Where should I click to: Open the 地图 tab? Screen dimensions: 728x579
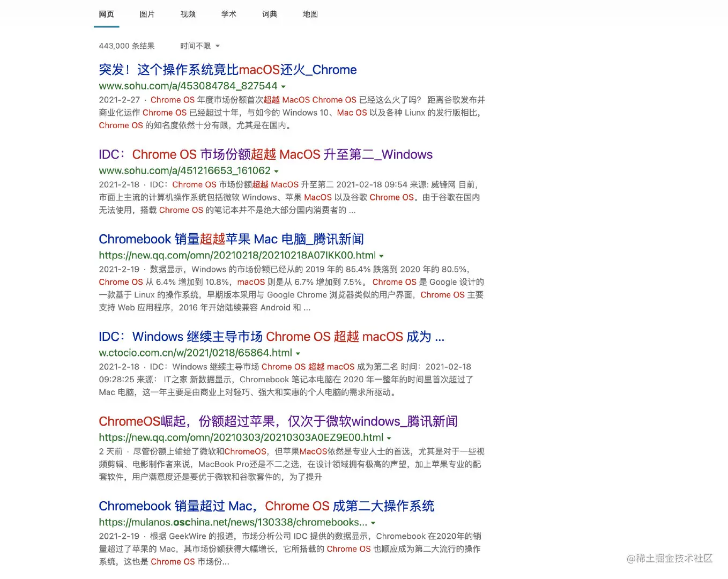(x=310, y=14)
